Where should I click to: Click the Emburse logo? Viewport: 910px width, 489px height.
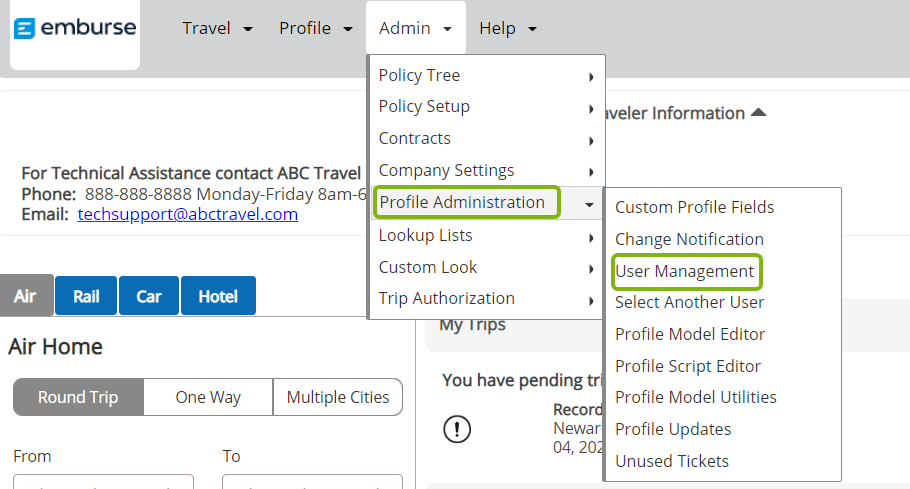(75, 28)
